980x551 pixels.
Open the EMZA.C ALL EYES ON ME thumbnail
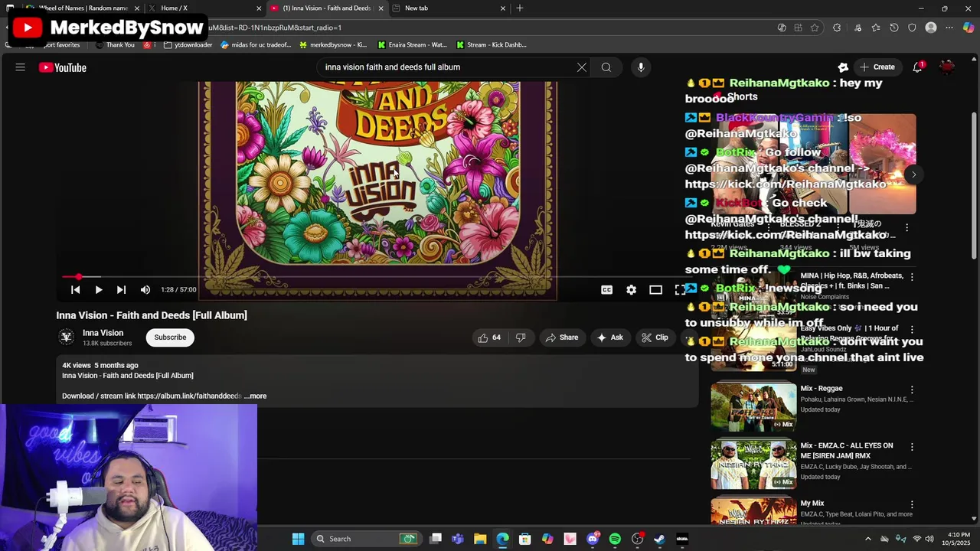753,465
